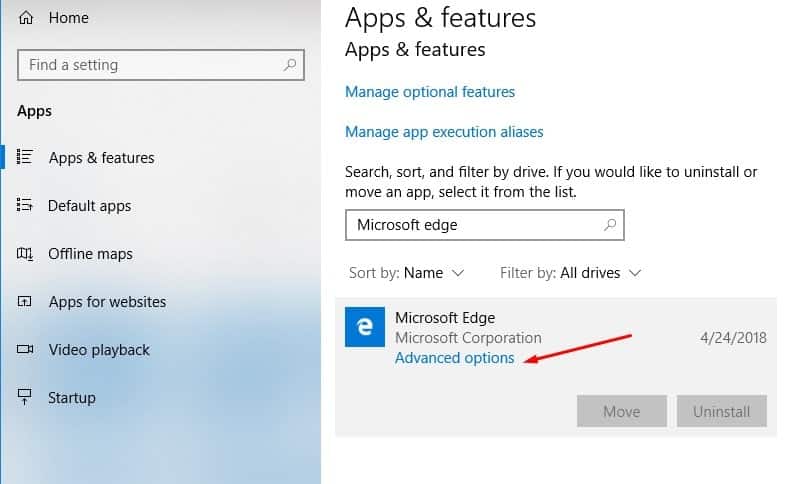Click the Offline maps icon

(26, 254)
